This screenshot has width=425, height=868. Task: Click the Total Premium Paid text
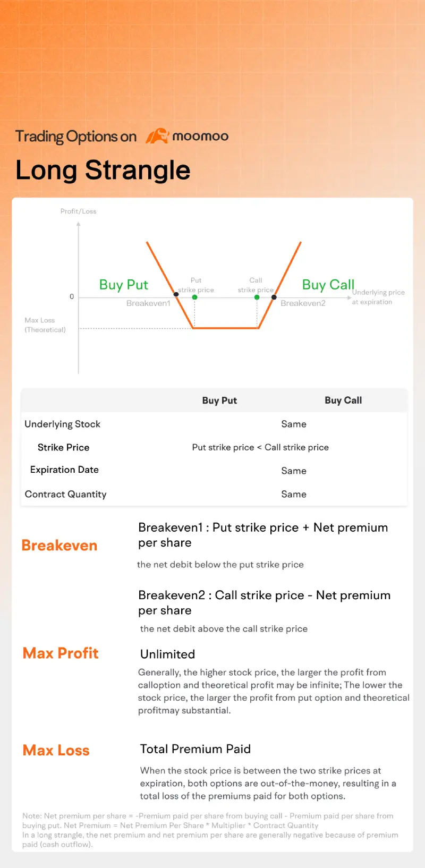tap(195, 749)
